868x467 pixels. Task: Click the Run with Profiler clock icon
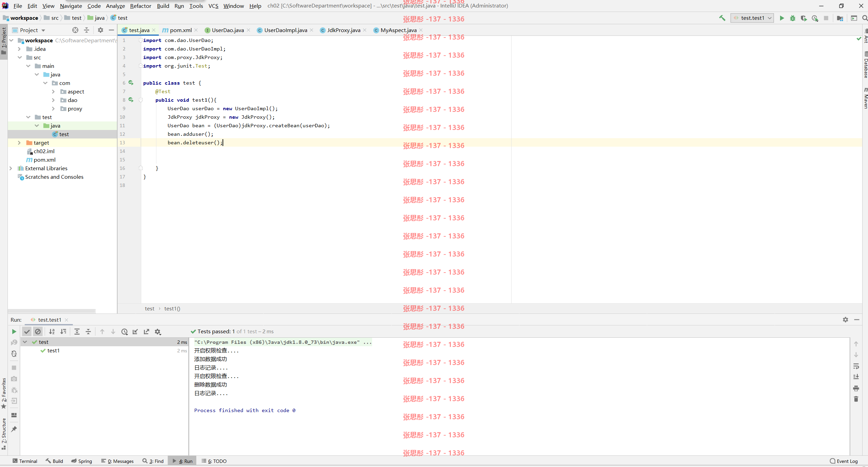pyautogui.click(x=815, y=18)
